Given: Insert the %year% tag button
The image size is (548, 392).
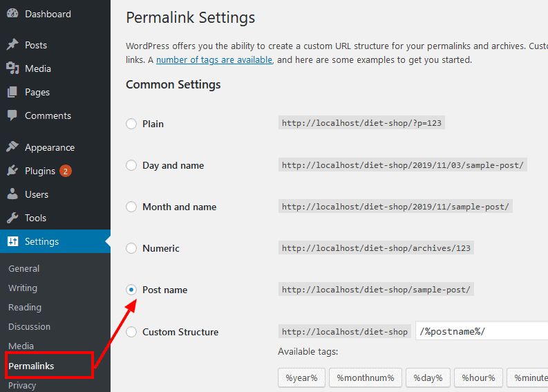Looking at the screenshot, I should pos(301,377).
